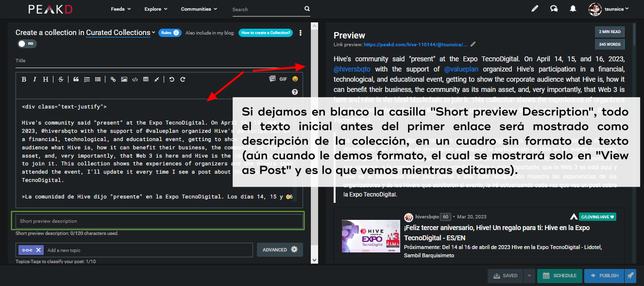Open 'How to create a Collection?' guide
Viewport: 644px width, 286px height.
pyautogui.click(x=266, y=33)
